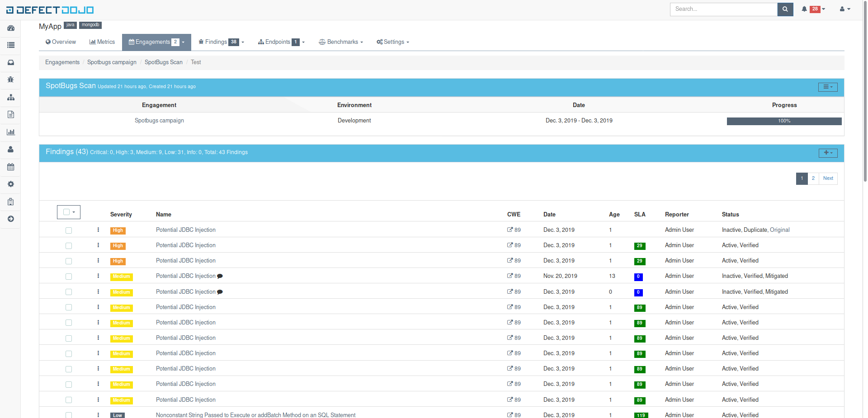
Task: Sort findings by the Severity column header
Action: point(121,215)
